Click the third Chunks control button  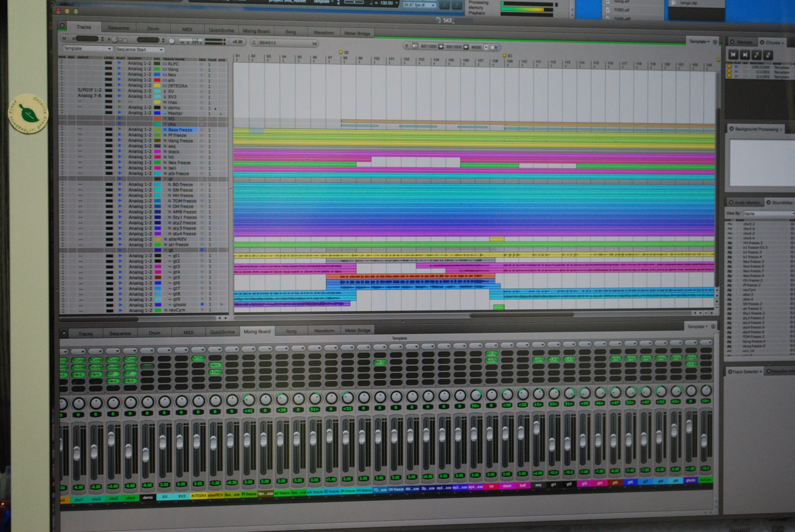(x=756, y=55)
